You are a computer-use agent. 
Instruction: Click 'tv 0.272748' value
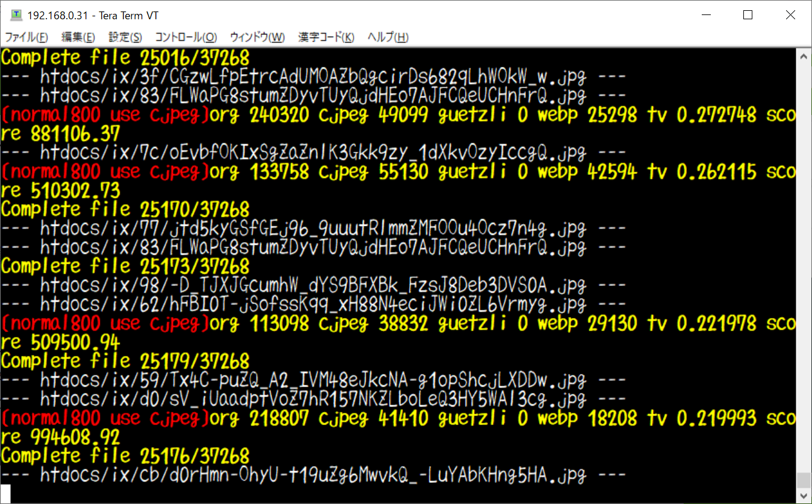[702, 115]
